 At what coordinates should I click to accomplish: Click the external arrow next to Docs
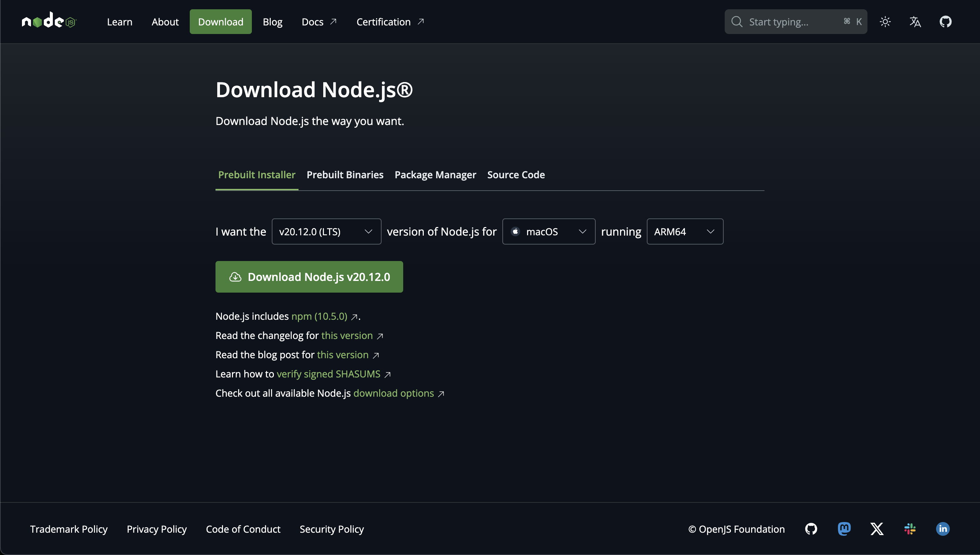tap(333, 22)
